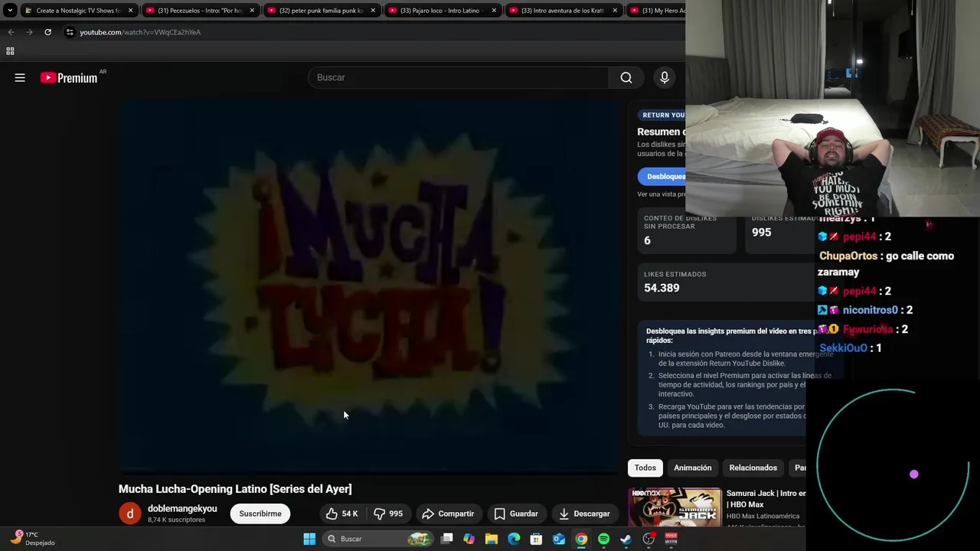Click the Likes estimados 54.389 value
The width and height of the screenshot is (980, 551).
[x=661, y=288]
